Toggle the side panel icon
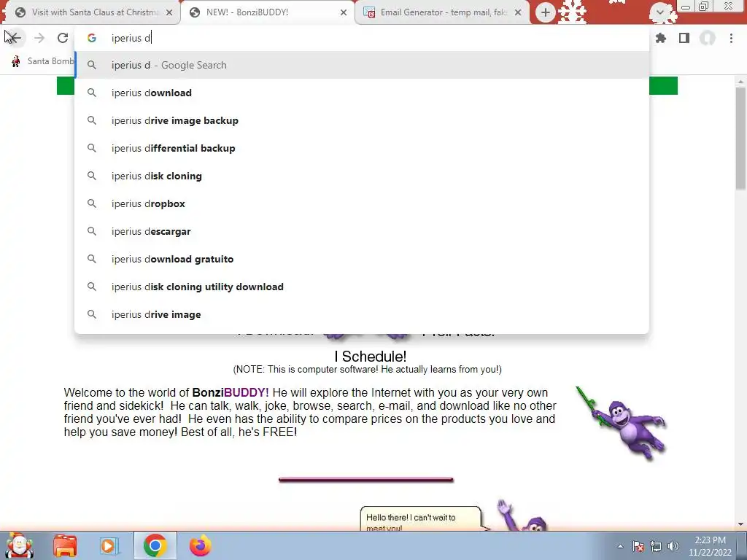 684,38
